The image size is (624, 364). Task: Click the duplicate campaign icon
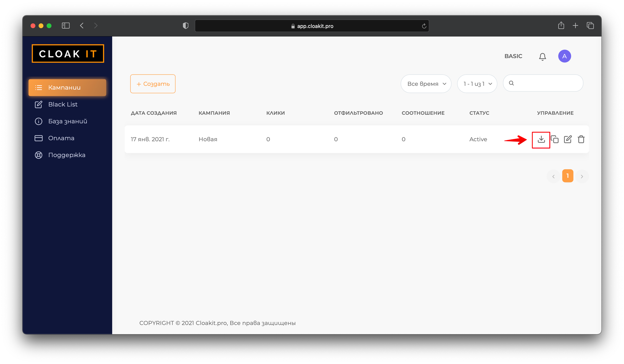(555, 139)
